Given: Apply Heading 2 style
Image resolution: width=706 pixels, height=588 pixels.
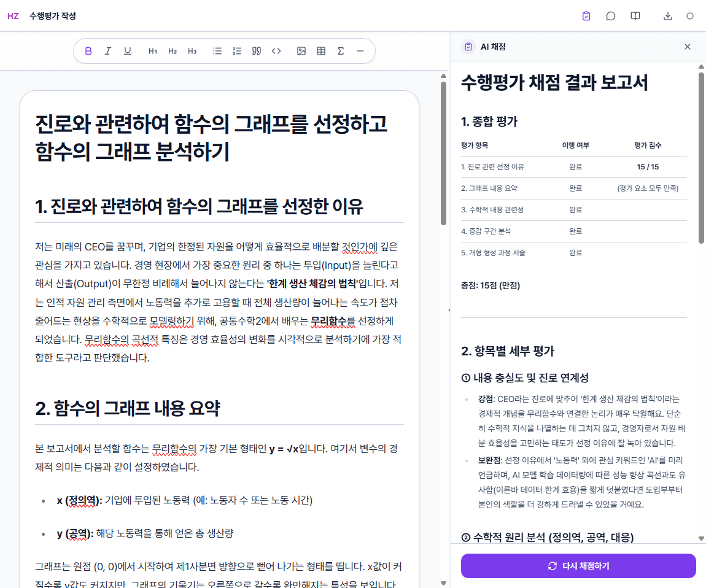Looking at the screenshot, I should coord(173,51).
